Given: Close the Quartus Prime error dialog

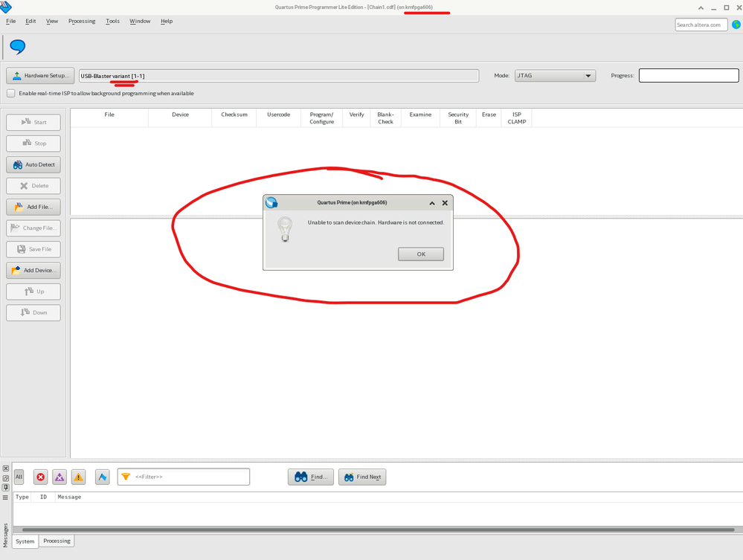Looking at the screenshot, I should (x=445, y=203).
